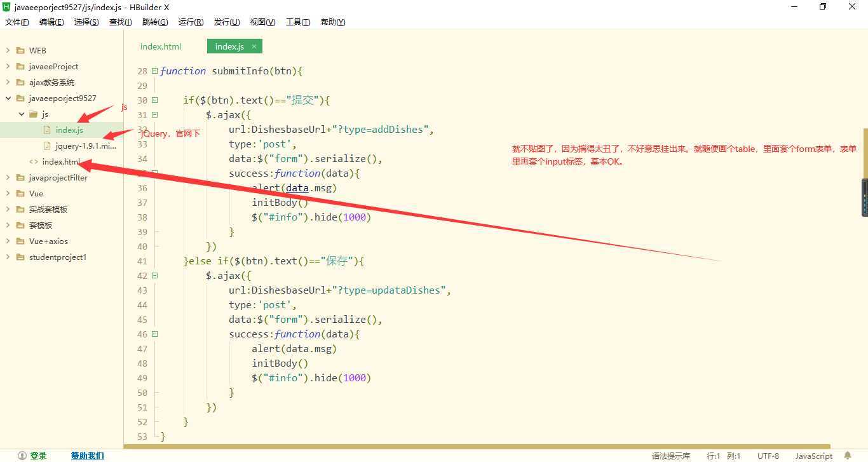Fold the $.ajax block at line 42
This screenshot has width=868, height=462.
[155, 276]
